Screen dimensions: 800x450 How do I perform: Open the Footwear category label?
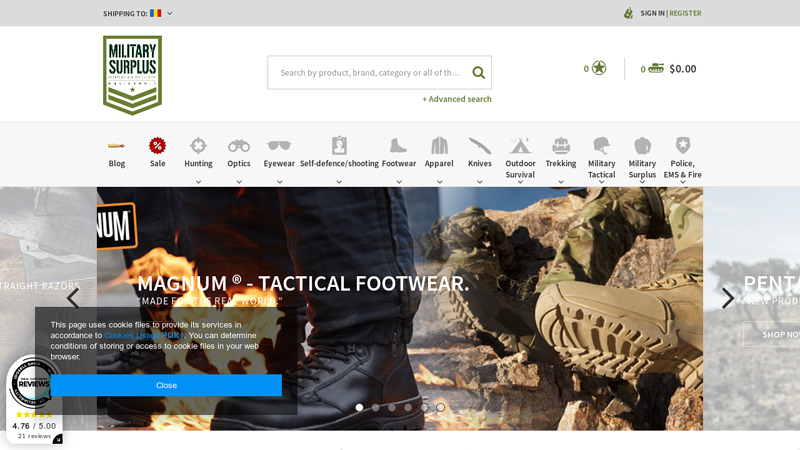399,163
